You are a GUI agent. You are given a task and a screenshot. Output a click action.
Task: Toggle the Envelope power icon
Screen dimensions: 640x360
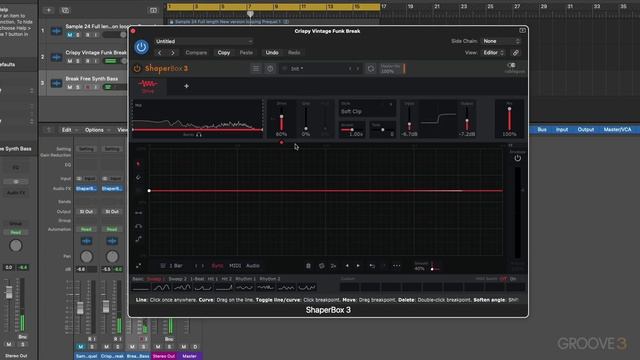(518, 158)
